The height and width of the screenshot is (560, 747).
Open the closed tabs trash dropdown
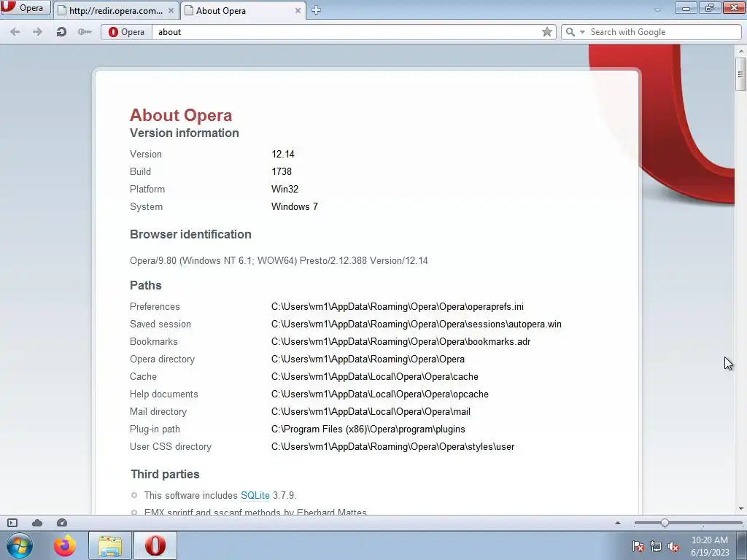point(657,9)
